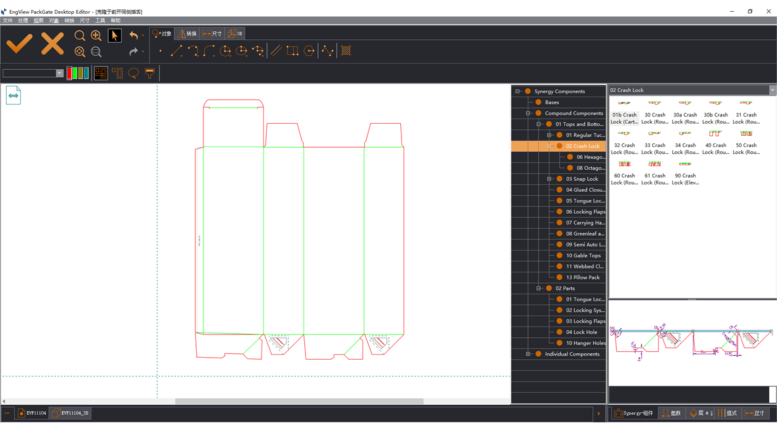Viewport: 777px width, 423px height.
Task: Select the 90 Crash Lock thumbnail
Action: tap(685, 173)
